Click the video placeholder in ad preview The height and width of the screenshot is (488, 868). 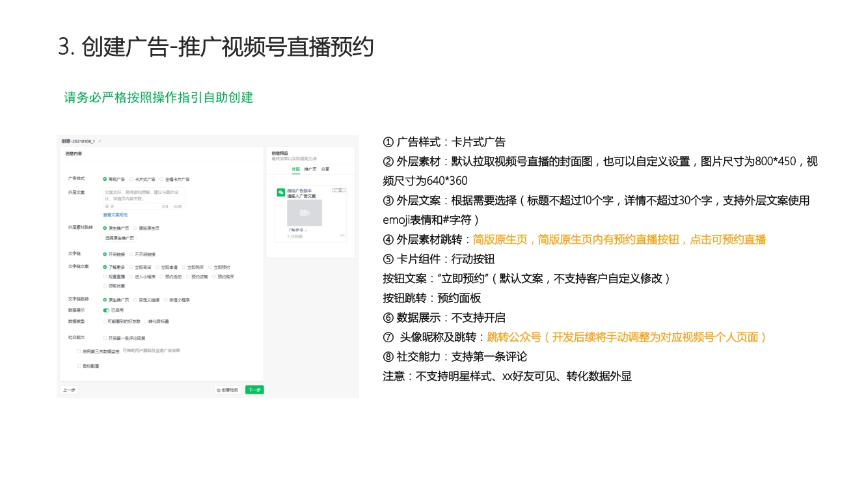[x=305, y=213]
